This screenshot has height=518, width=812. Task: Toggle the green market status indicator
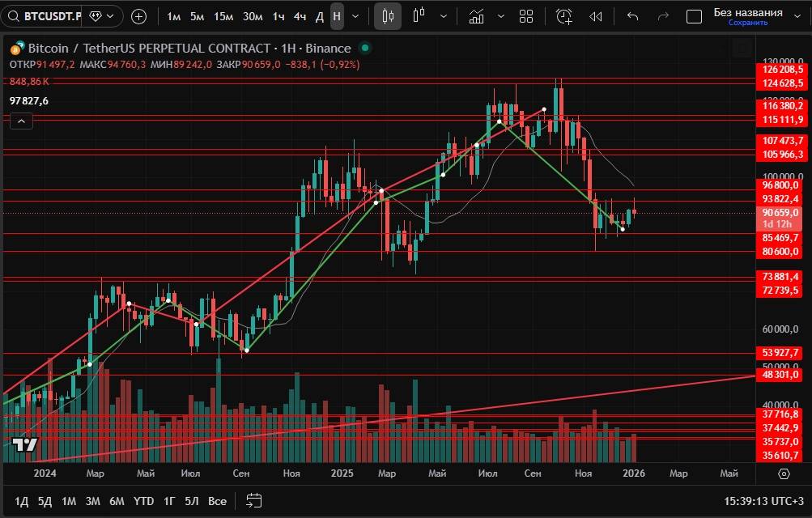[x=365, y=49]
